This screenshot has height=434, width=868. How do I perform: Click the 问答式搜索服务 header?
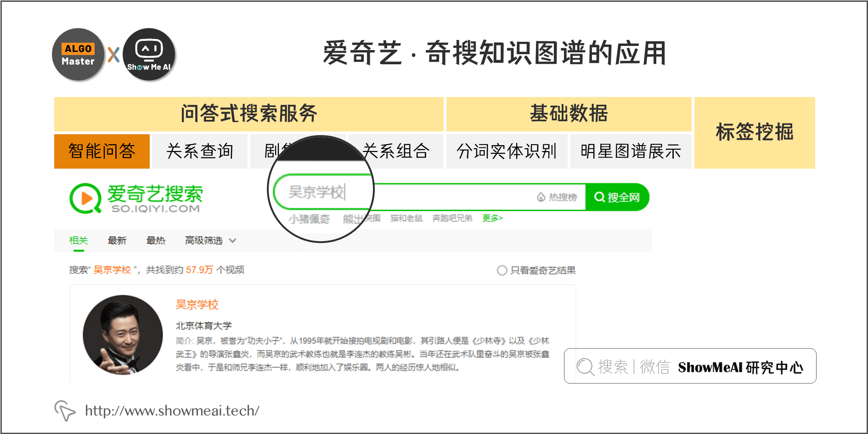(248, 114)
